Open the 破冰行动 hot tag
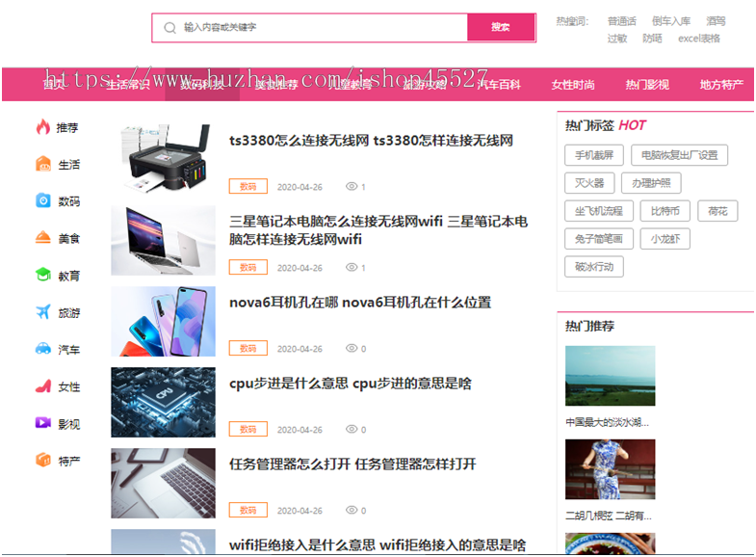The width and height of the screenshot is (756, 557). [594, 267]
